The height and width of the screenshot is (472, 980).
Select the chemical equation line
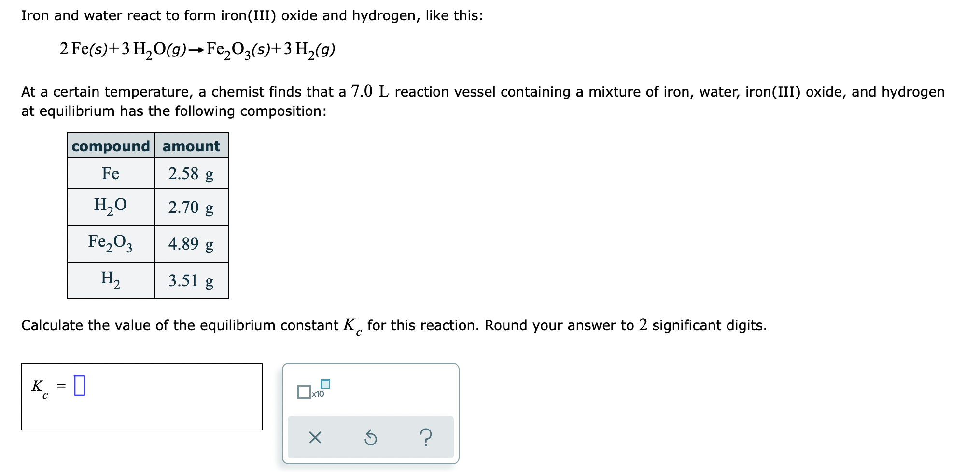click(198, 48)
